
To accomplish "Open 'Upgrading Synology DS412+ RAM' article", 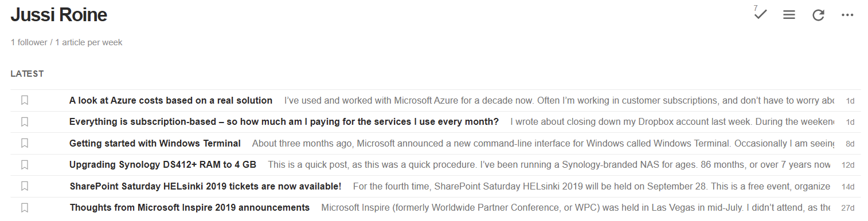I will tap(163, 165).
